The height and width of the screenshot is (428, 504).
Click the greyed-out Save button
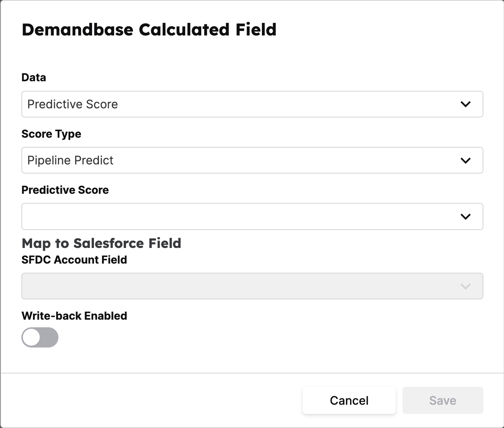pos(443,401)
